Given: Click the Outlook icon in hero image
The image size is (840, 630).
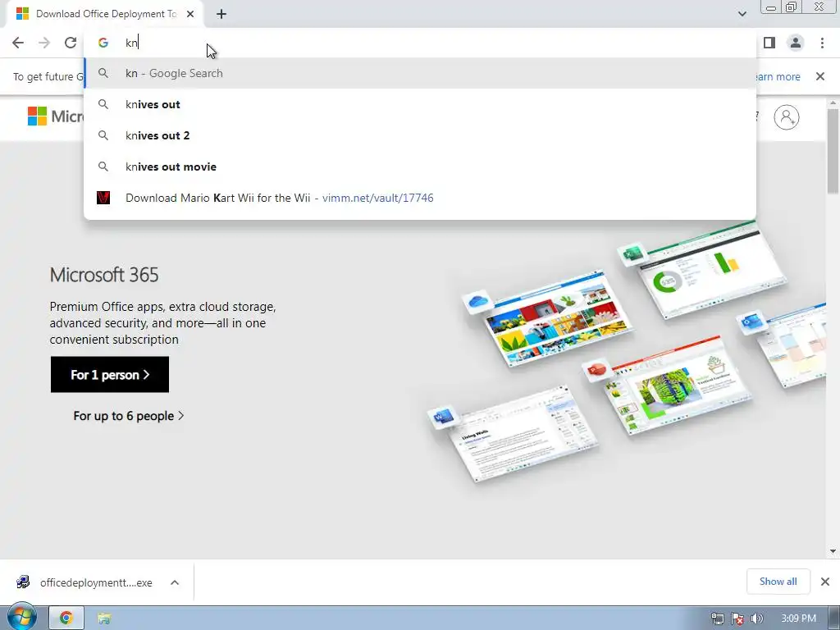Looking at the screenshot, I should (x=751, y=322).
